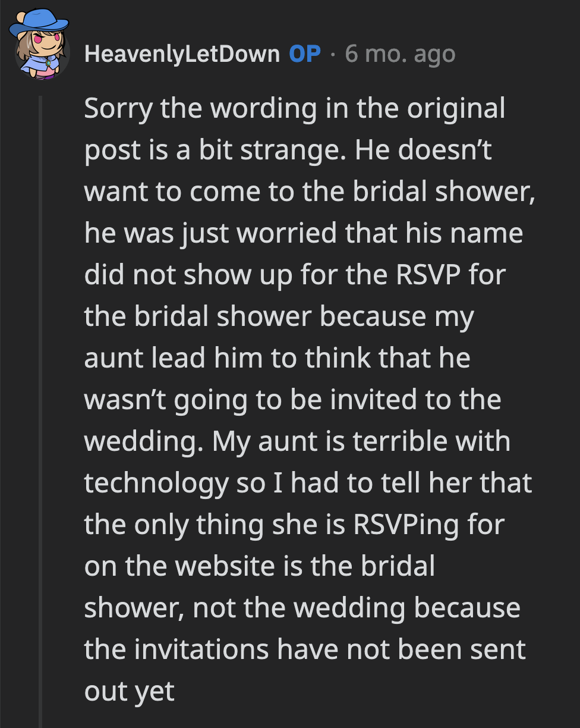This screenshot has width=580, height=728.
Task: Click the username HeavenlyLetDown
Action: (x=182, y=52)
